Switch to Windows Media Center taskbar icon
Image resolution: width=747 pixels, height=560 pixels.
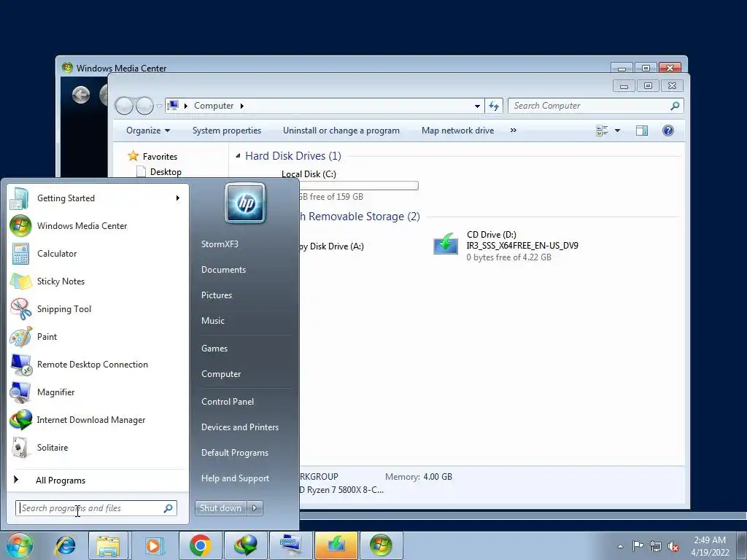pyautogui.click(x=381, y=545)
